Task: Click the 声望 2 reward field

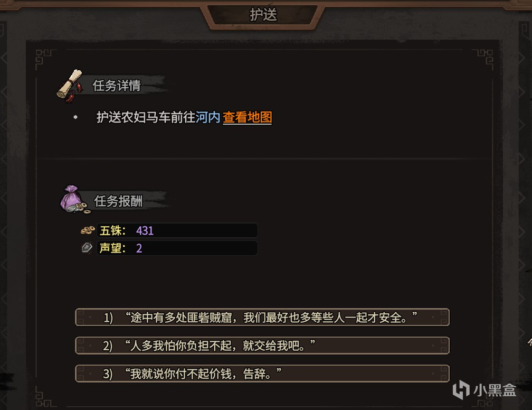Action: (177, 248)
